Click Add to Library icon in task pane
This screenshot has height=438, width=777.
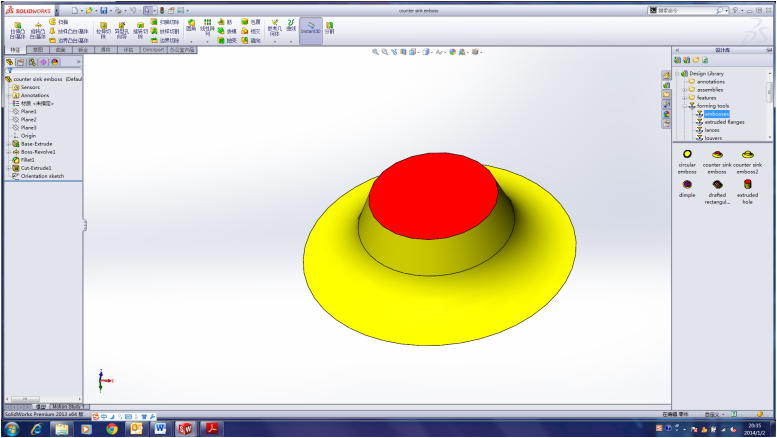[x=677, y=60]
